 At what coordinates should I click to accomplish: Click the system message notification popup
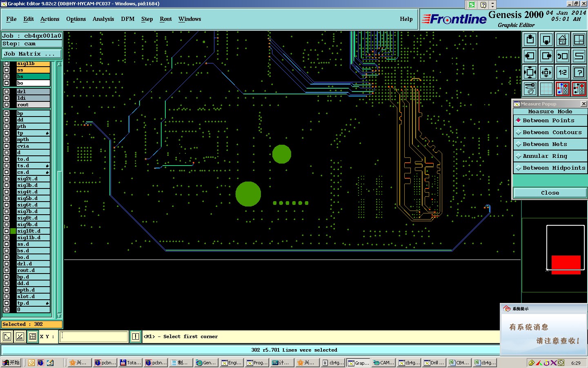[x=544, y=330]
